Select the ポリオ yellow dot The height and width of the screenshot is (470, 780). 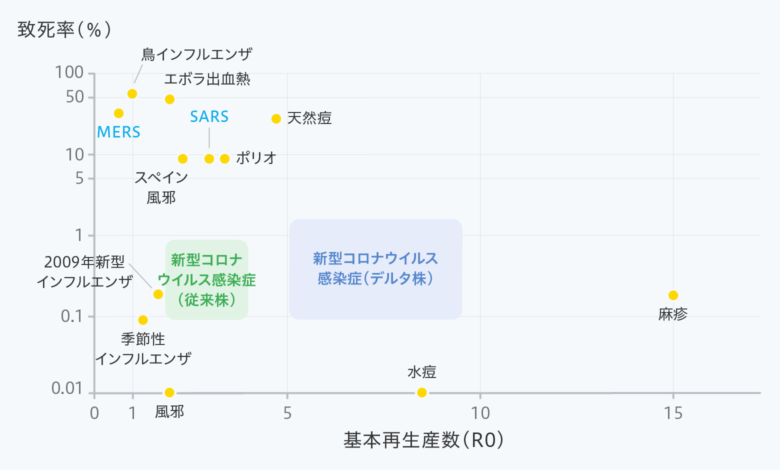pos(225,159)
